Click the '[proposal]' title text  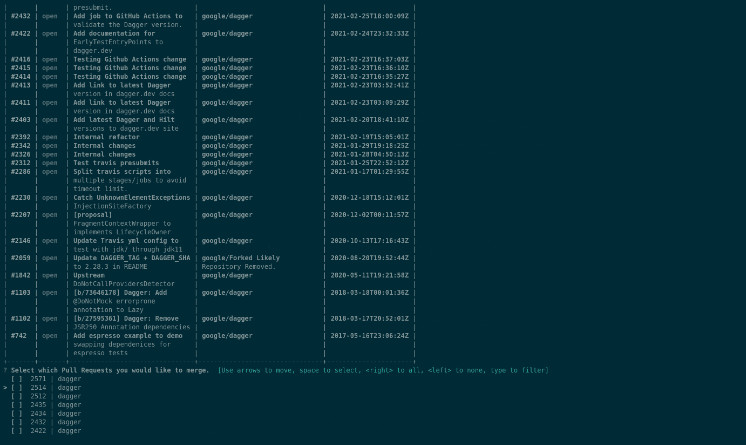92,215
